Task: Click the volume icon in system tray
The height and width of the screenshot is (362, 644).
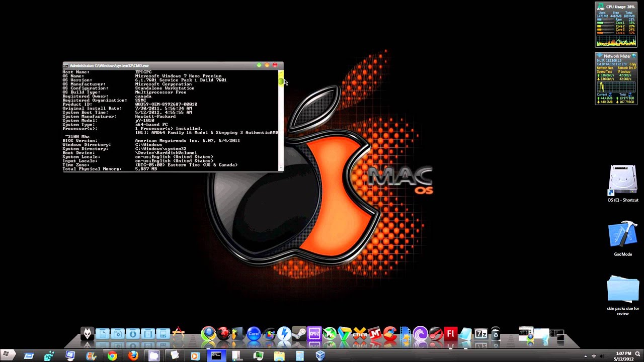Action: (x=603, y=356)
